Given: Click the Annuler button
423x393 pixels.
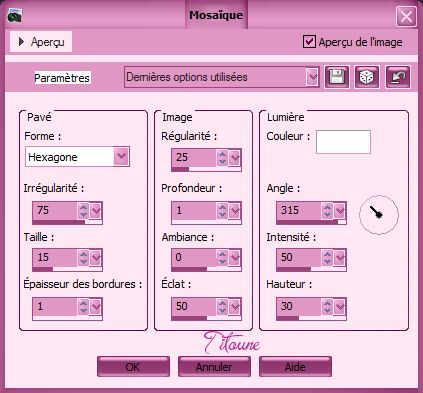Looking at the screenshot, I should coord(214,367).
